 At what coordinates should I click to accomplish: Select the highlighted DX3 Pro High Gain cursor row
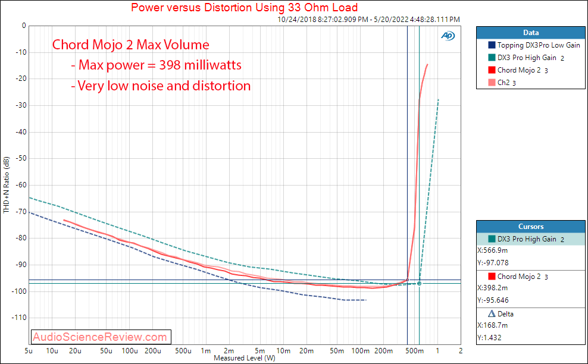pyautogui.click(x=531, y=239)
